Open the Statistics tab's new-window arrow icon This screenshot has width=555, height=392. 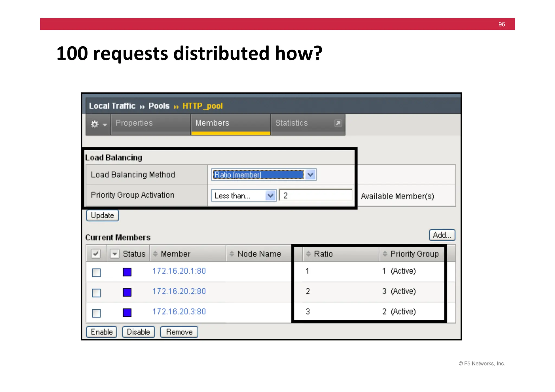tap(338, 123)
